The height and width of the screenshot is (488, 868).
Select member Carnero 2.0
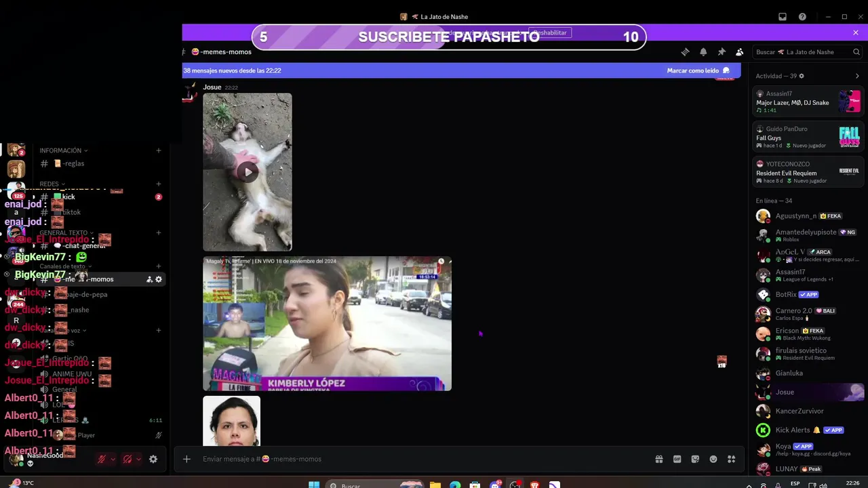click(x=808, y=314)
